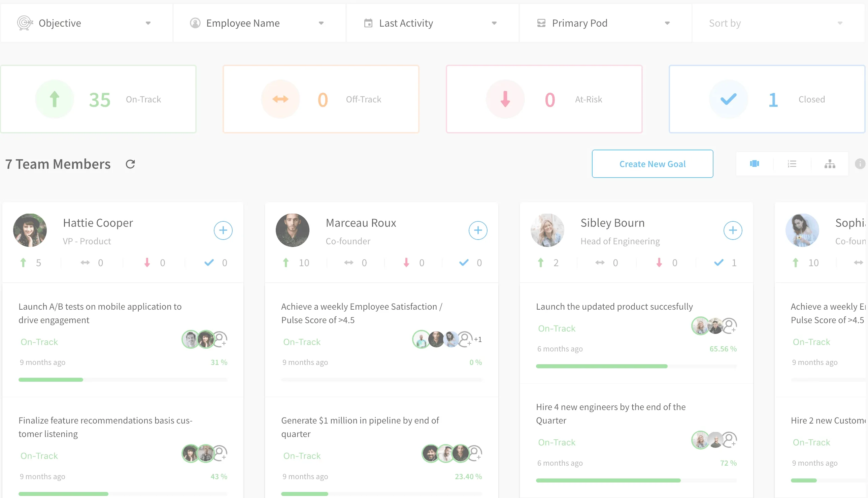Click Hattie Cooper's closed count
This screenshot has height=498, width=868.
(x=216, y=263)
